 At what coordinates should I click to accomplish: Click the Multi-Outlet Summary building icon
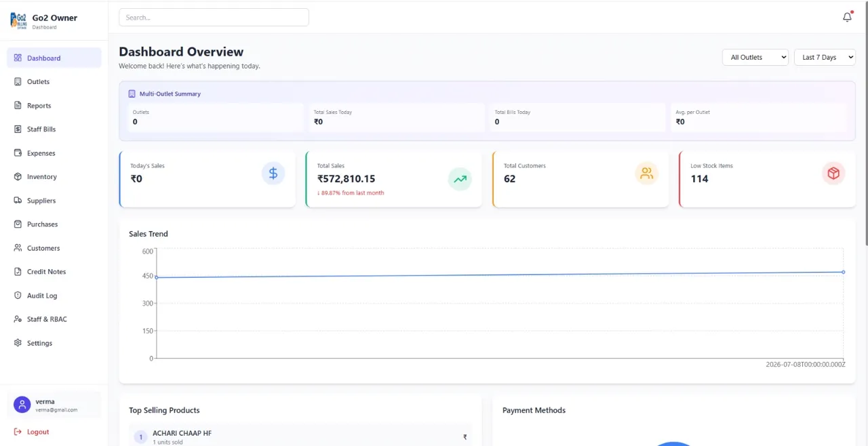(132, 94)
